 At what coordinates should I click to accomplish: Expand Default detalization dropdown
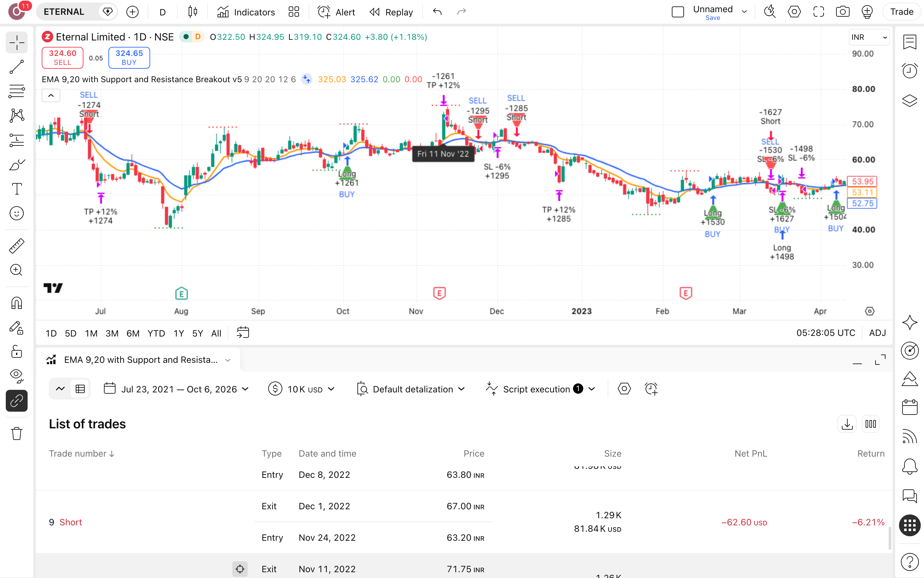(411, 389)
